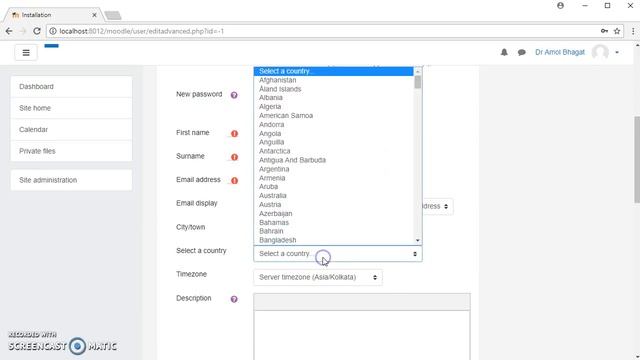
Task: Click required icon beside Email address
Action: tap(234, 180)
